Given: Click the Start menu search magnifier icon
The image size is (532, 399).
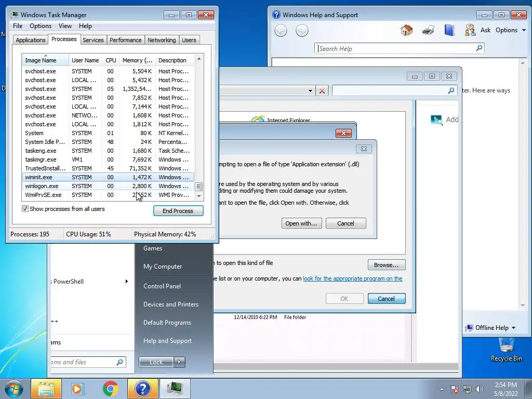Looking at the screenshot, I should [x=119, y=362].
